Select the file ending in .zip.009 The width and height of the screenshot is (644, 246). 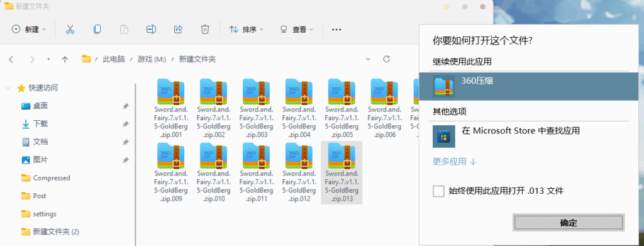pos(171,172)
